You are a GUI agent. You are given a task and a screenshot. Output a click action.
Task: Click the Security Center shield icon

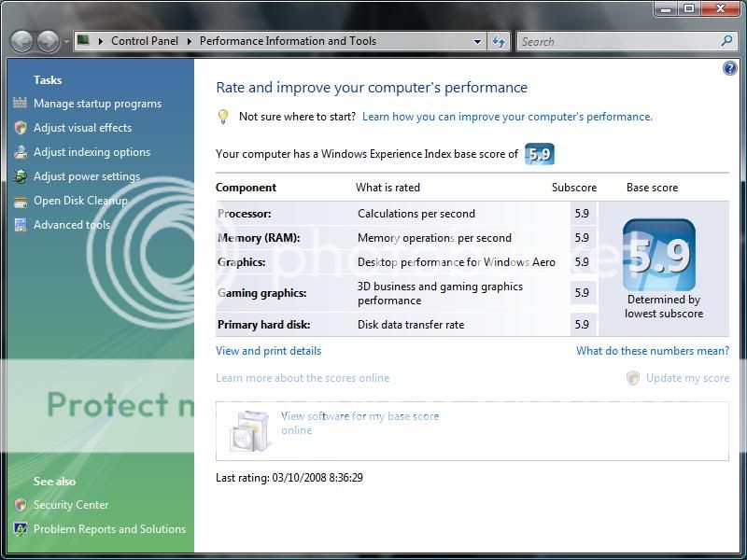pyautogui.click(x=21, y=505)
